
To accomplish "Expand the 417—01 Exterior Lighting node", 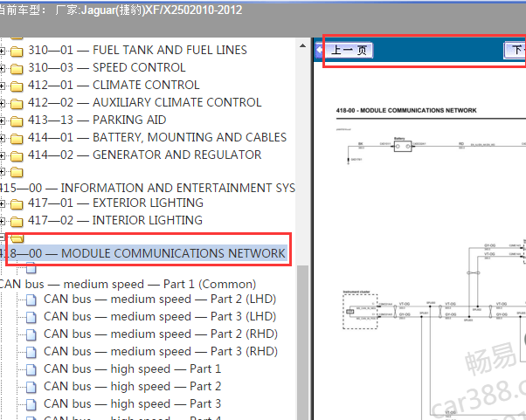I will [2, 203].
